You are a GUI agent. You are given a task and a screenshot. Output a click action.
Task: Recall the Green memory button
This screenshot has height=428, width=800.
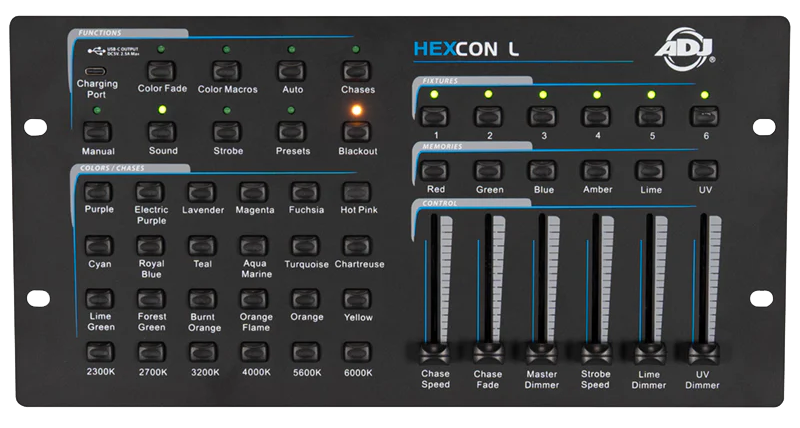(x=488, y=171)
